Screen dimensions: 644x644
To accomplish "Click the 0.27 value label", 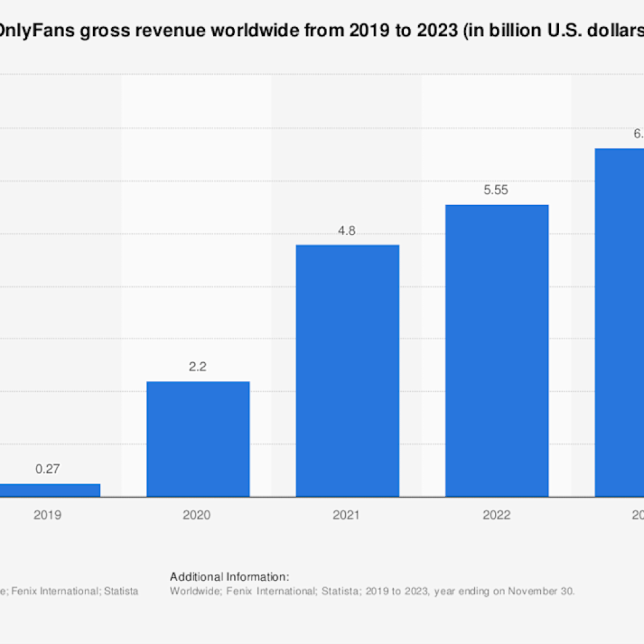I will (48, 469).
